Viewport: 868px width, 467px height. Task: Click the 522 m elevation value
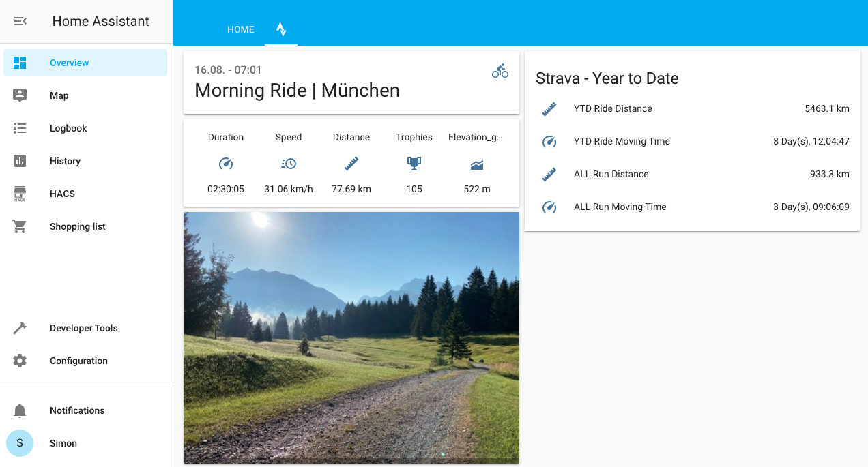[477, 189]
